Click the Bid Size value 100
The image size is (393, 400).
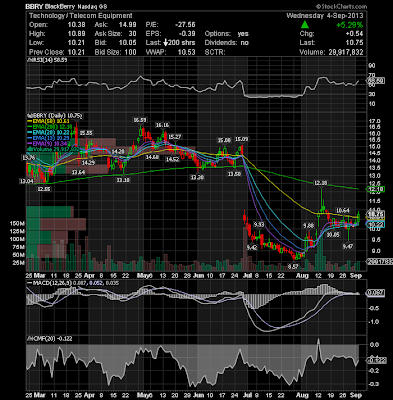[x=130, y=52]
